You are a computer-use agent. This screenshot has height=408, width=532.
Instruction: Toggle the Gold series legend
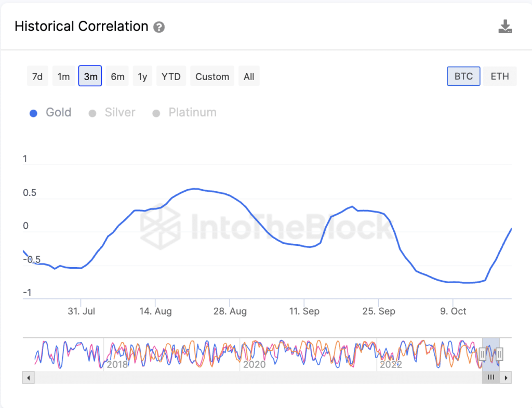point(51,113)
